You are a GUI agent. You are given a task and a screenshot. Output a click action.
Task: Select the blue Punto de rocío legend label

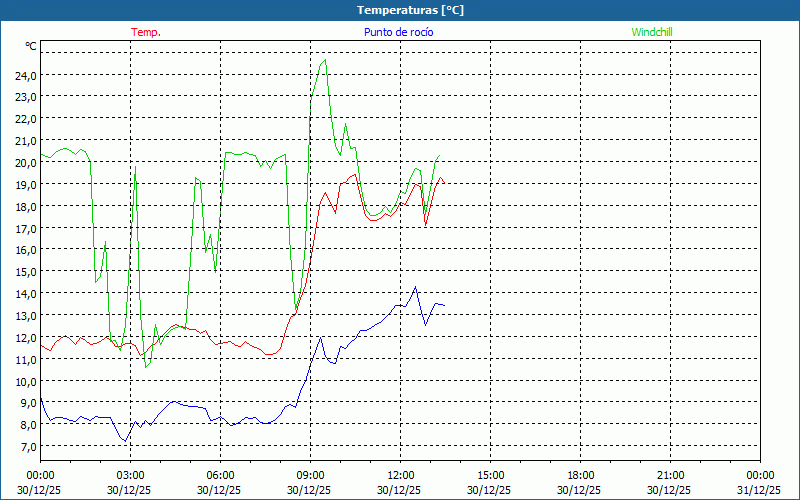click(399, 32)
